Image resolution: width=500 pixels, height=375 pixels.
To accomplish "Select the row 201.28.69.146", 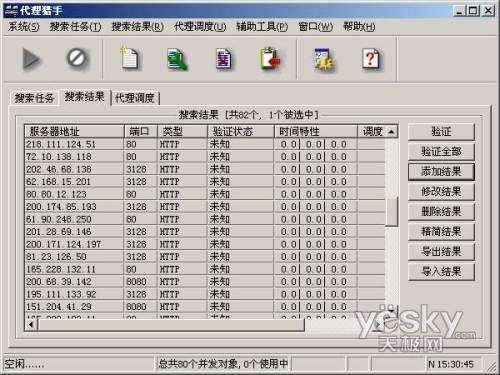I will tap(205, 232).
